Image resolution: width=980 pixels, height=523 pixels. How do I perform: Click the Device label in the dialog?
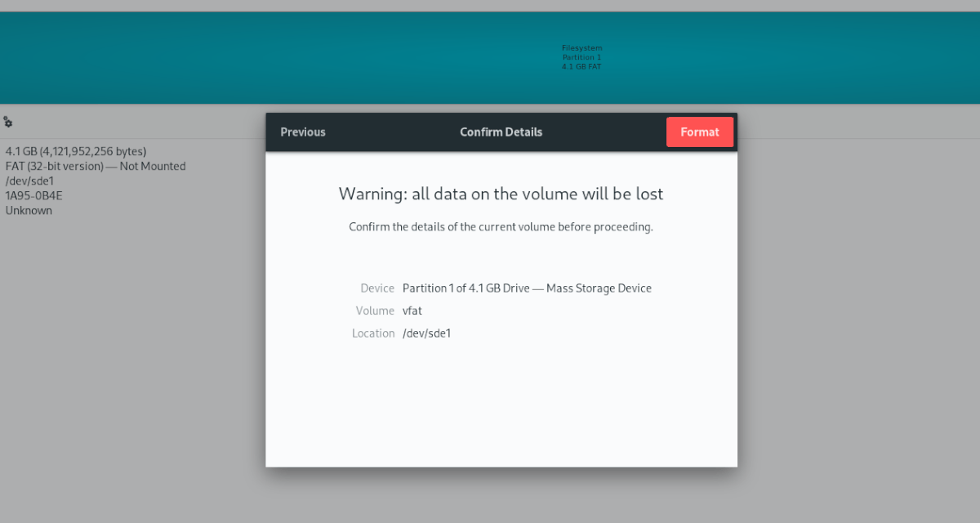pyautogui.click(x=377, y=288)
